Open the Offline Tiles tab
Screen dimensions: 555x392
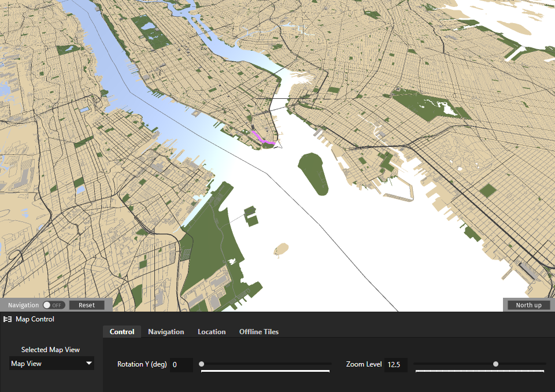(258, 332)
